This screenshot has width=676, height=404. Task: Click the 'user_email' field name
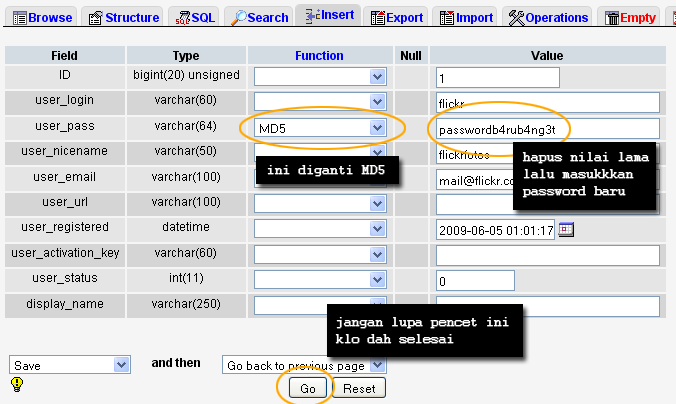(x=65, y=177)
